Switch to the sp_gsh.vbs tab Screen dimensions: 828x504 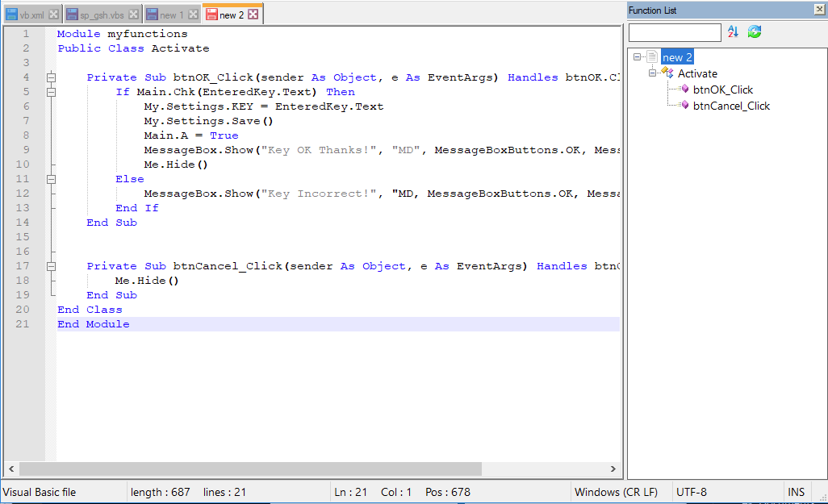click(x=102, y=15)
